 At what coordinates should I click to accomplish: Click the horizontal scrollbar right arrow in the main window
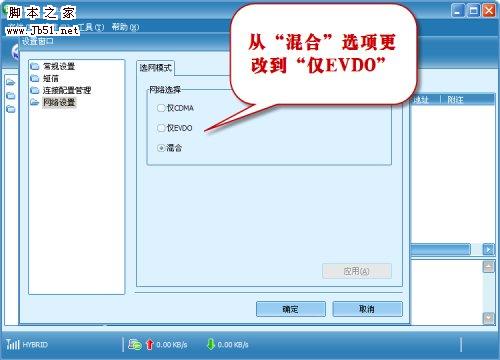point(488,249)
